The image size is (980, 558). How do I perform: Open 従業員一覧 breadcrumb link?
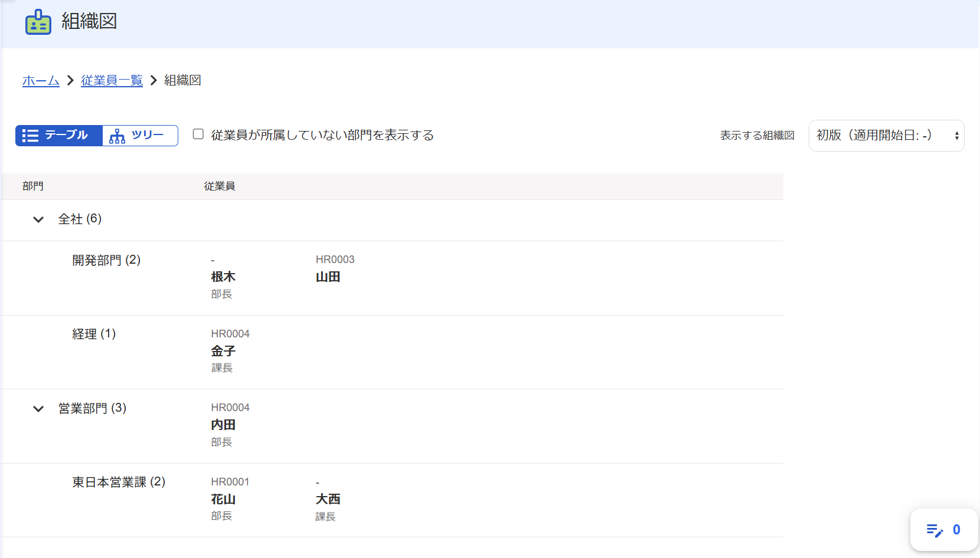tap(112, 80)
